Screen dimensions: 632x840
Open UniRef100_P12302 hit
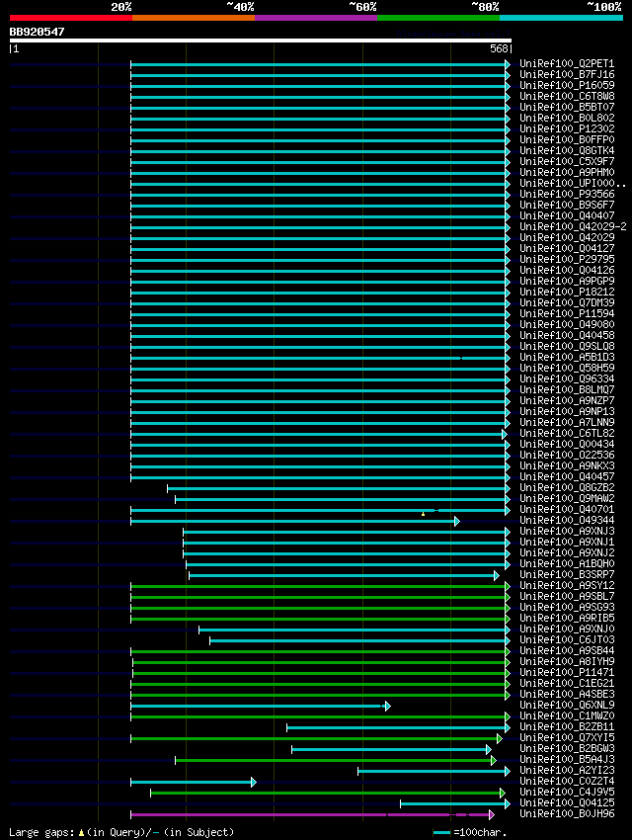pyautogui.click(x=567, y=128)
